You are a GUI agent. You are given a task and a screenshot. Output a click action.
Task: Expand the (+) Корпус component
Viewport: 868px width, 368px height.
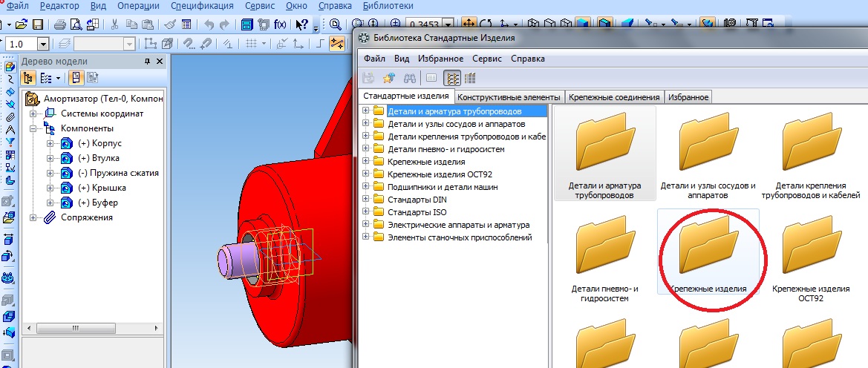click(50, 143)
